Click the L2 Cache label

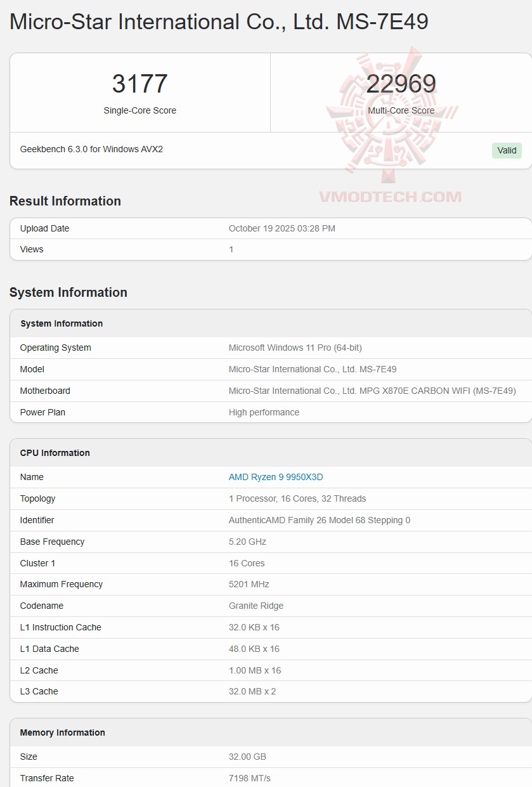pos(39,670)
